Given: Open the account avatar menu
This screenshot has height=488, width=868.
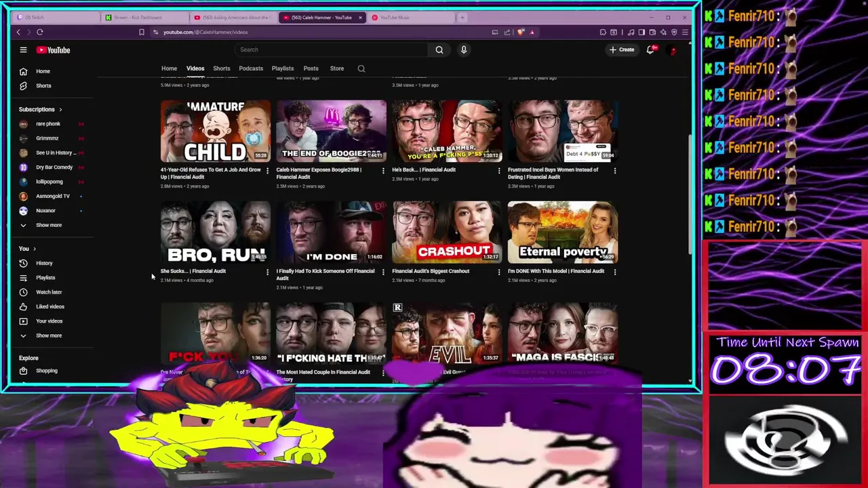Looking at the screenshot, I should (673, 50).
